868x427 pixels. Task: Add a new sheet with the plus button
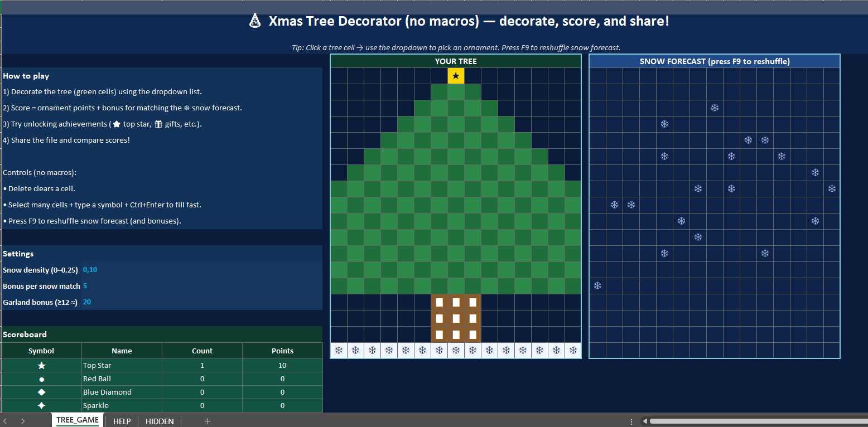pyautogui.click(x=208, y=421)
